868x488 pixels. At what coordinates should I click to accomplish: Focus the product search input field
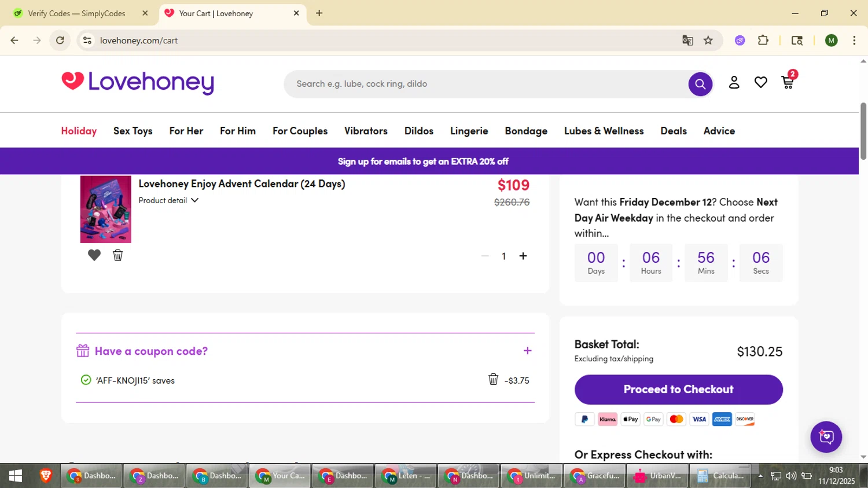click(486, 85)
